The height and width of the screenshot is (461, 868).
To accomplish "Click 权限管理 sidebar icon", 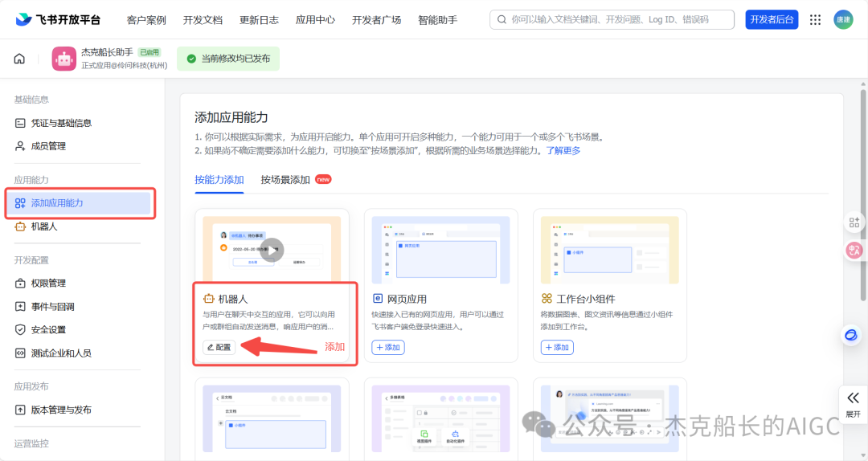I will click(x=20, y=284).
